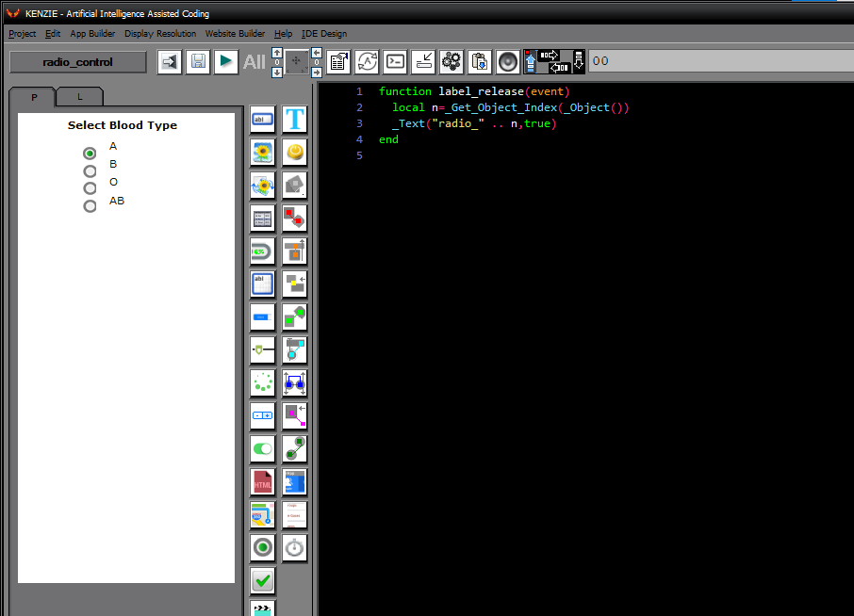Click the grayed 'All' toolbar label
Image resolution: width=854 pixels, height=616 pixels.
[x=255, y=62]
